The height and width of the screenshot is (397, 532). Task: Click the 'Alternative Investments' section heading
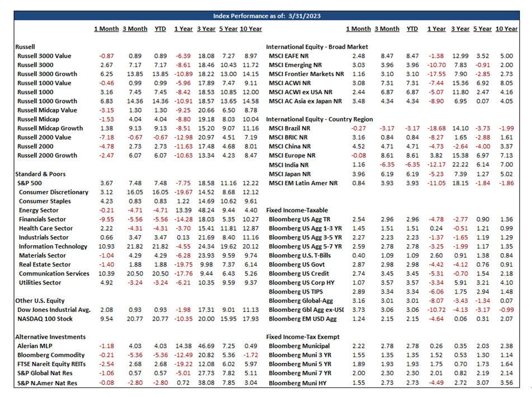(x=50, y=337)
